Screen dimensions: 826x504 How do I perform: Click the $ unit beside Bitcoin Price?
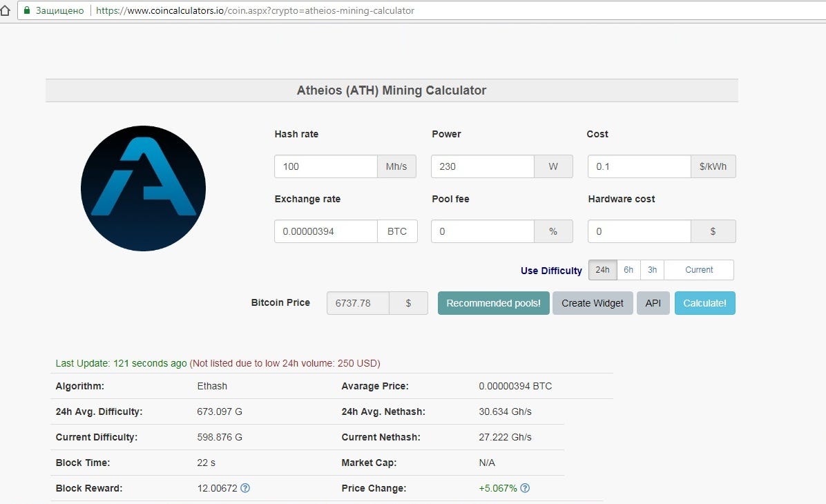pos(408,303)
